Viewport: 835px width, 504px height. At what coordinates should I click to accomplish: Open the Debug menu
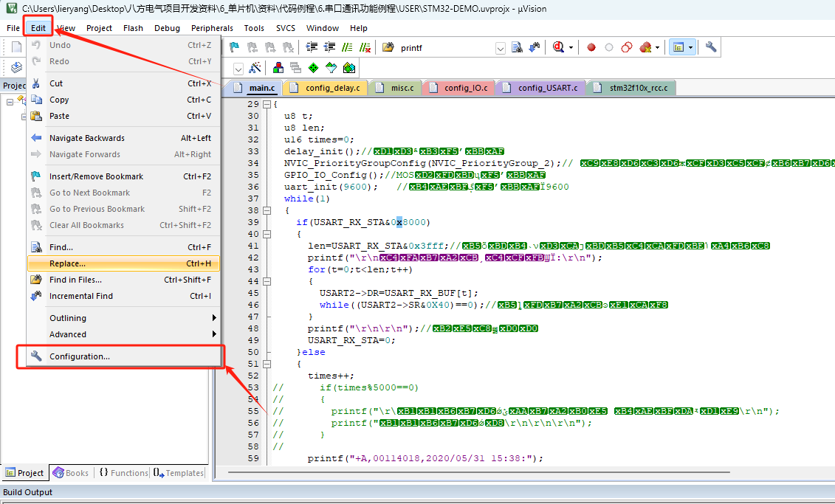coord(167,28)
